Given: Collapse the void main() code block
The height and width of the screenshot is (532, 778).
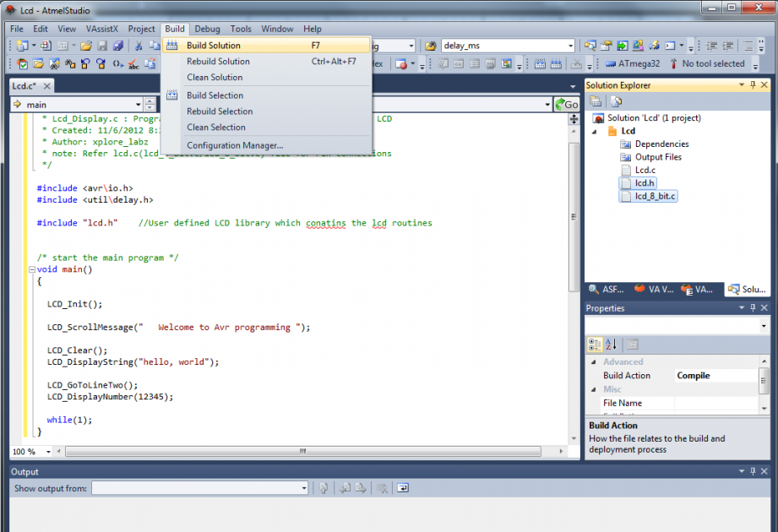Looking at the screenshot, I should [32, 269].
